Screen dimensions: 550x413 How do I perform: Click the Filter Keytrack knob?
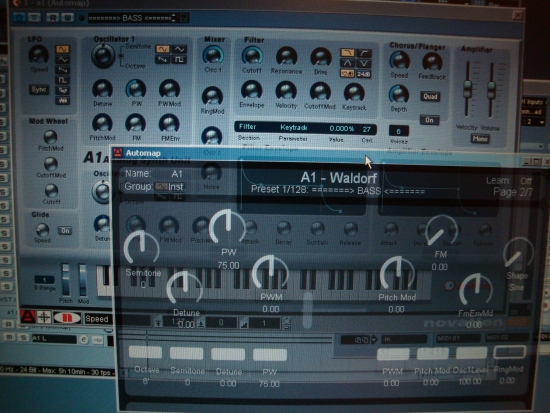354,93
